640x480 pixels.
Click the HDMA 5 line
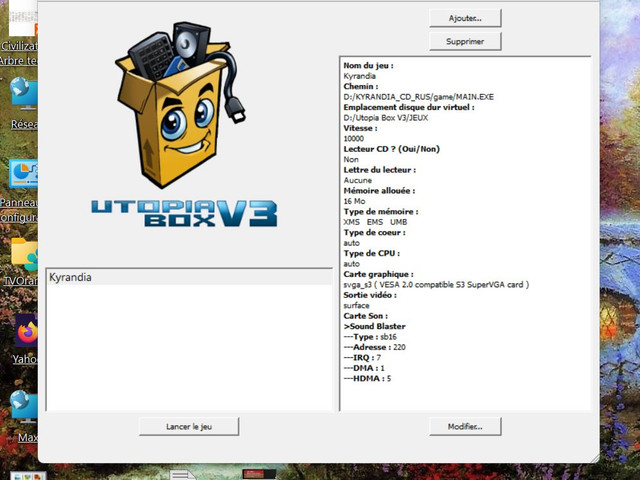click(x=367, y=379)
